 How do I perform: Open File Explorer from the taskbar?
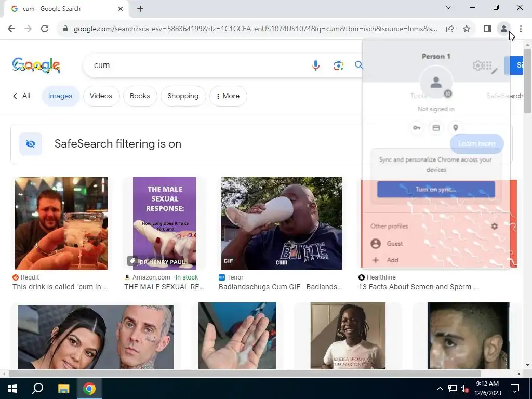point(63,389)
